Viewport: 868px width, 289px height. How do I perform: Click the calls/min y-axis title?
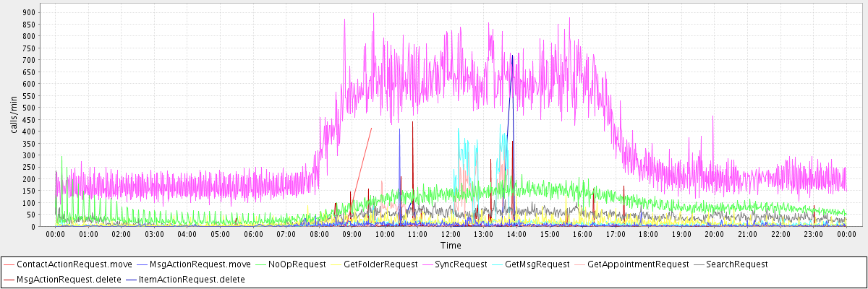point(13,116)
